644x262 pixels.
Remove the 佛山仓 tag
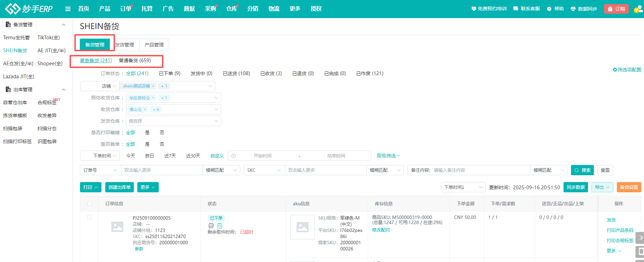coord(145,109)
